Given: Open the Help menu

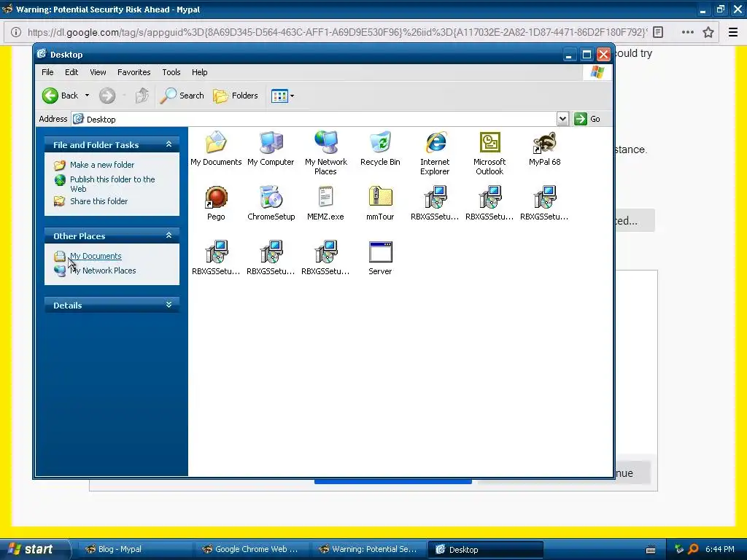Looking at the screenshot, I should tap(200, 72).
